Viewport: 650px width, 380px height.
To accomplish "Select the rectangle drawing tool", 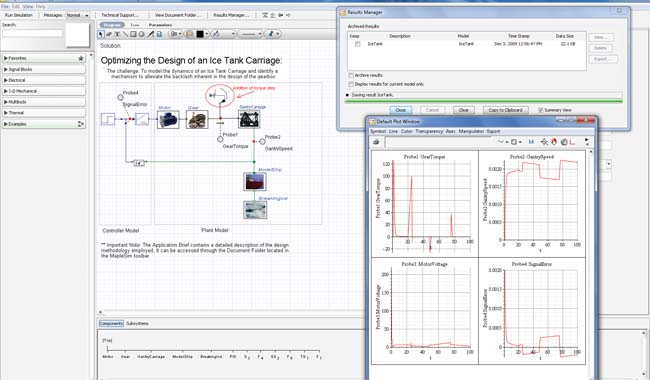I will point(133,34).
